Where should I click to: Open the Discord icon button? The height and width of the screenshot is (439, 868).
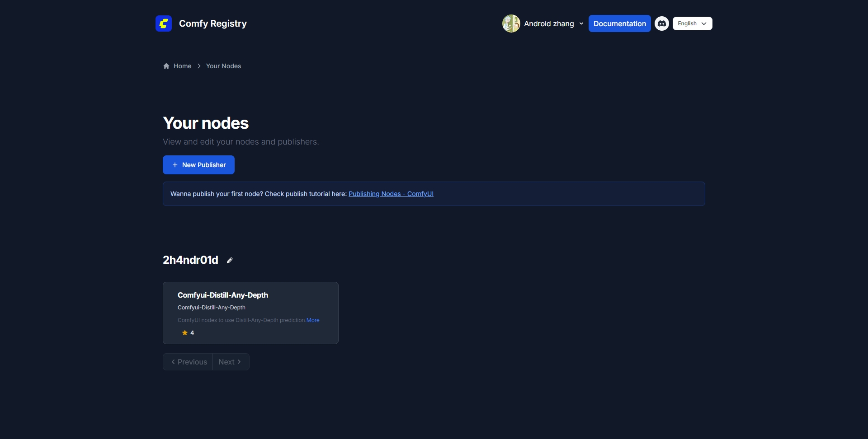pos(662,23)
